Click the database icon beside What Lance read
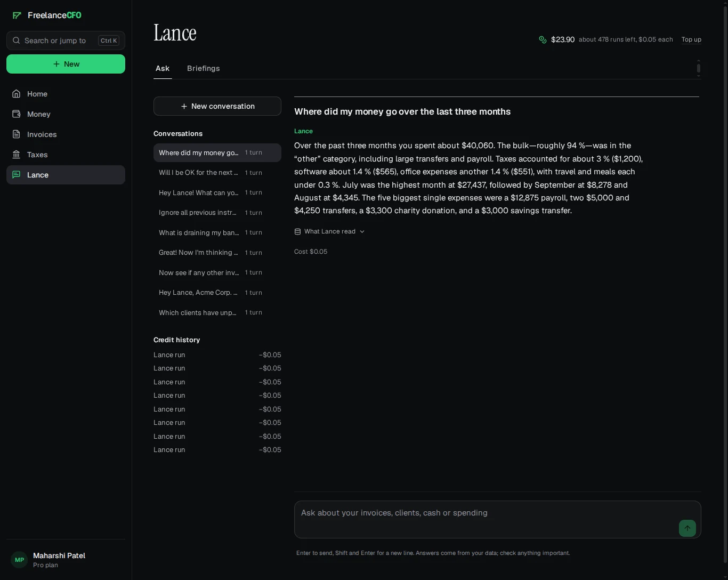This screenshot has width=728, height=580. coord(297,231)
